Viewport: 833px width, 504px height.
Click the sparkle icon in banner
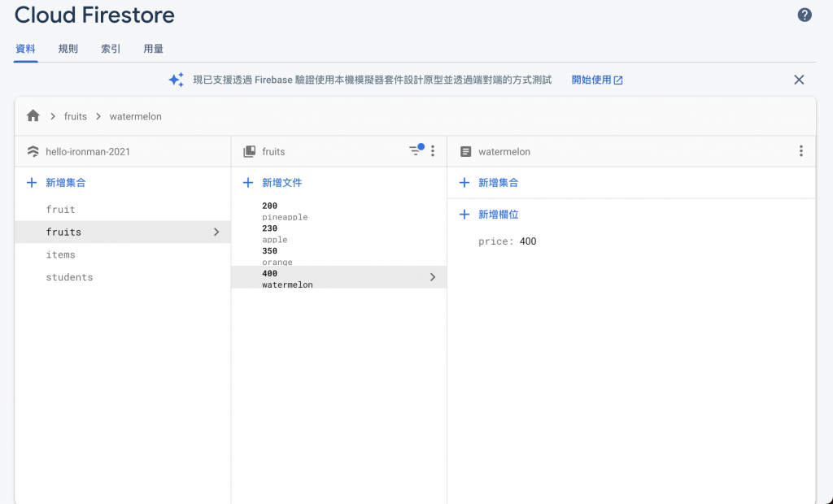pos(176,80)
